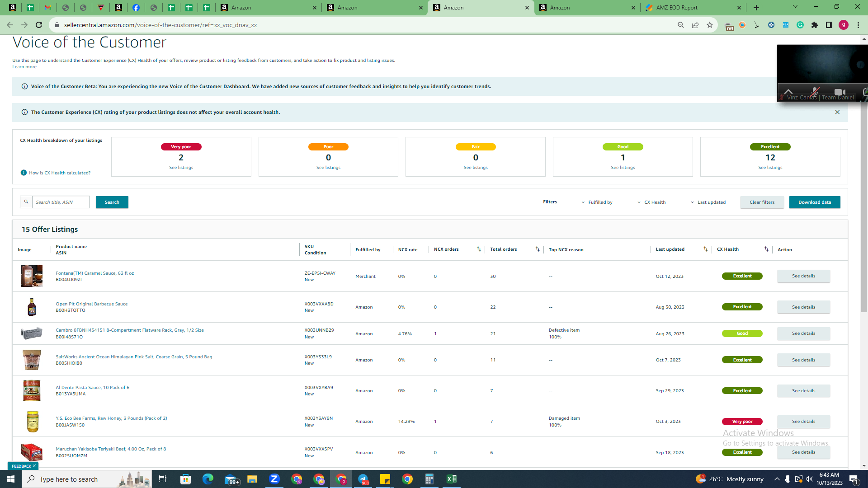This screenshot has width=868, height=488.
Task: Open Windows Start menu
Action: pyautogui.click(x=11, y=479)
